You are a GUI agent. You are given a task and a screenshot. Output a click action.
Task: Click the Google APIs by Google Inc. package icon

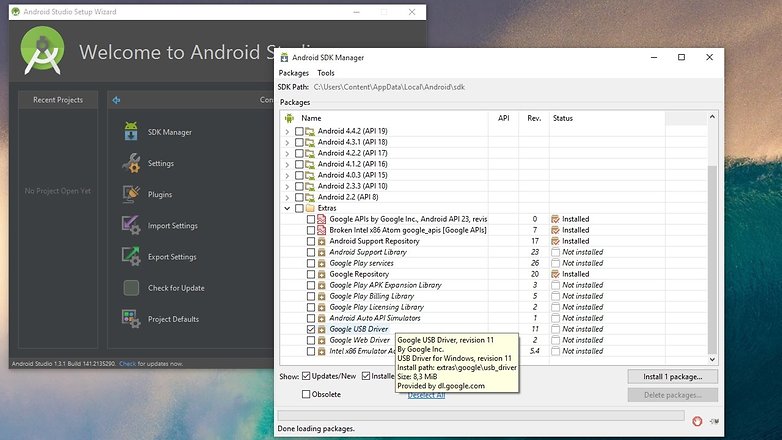click(x=322, y=219)
